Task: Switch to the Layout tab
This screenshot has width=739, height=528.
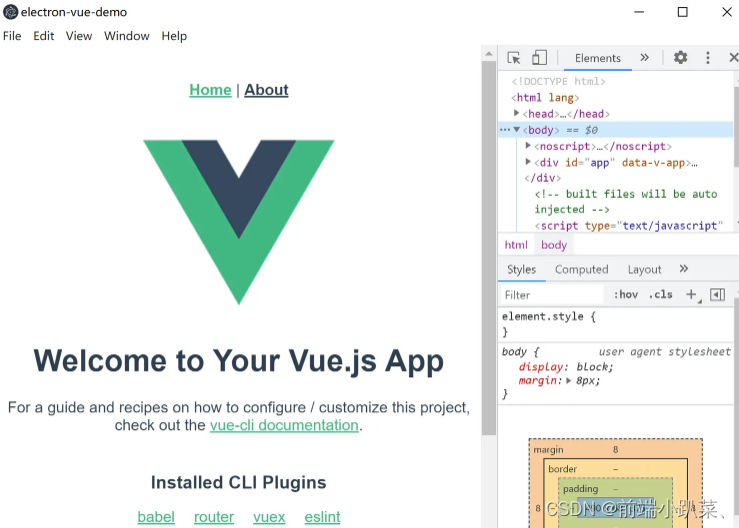Action: [x=644, y=269]
